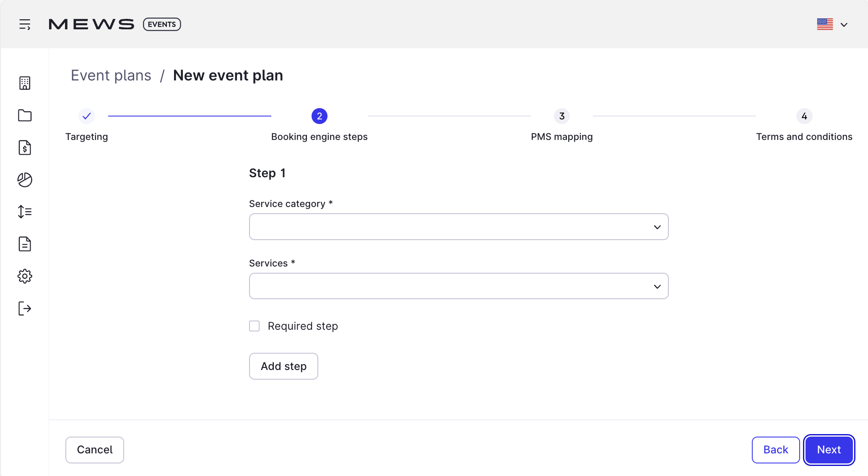Open the folder sidebar icon
This screenshot has height=476, width=868.
[x=25, y=115]
